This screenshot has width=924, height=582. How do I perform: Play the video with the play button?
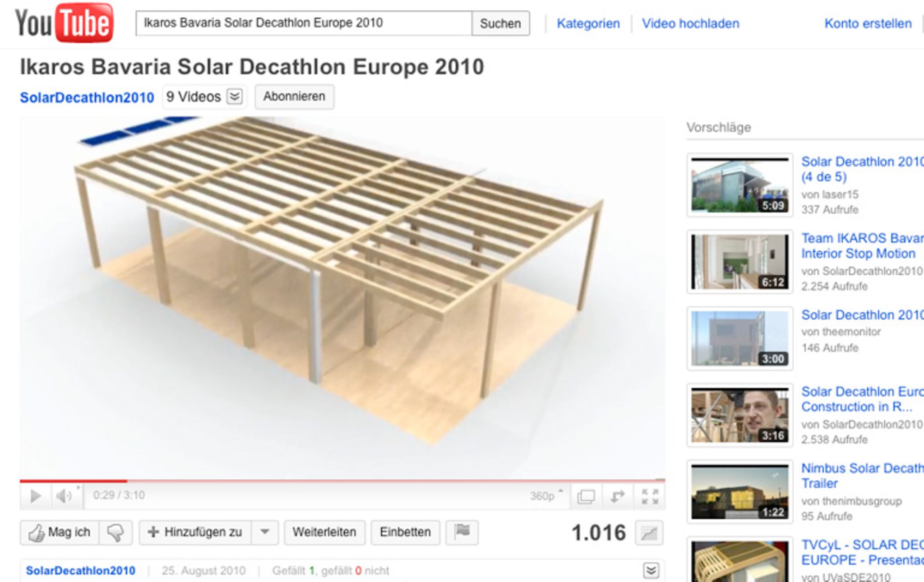pos(35,496)
